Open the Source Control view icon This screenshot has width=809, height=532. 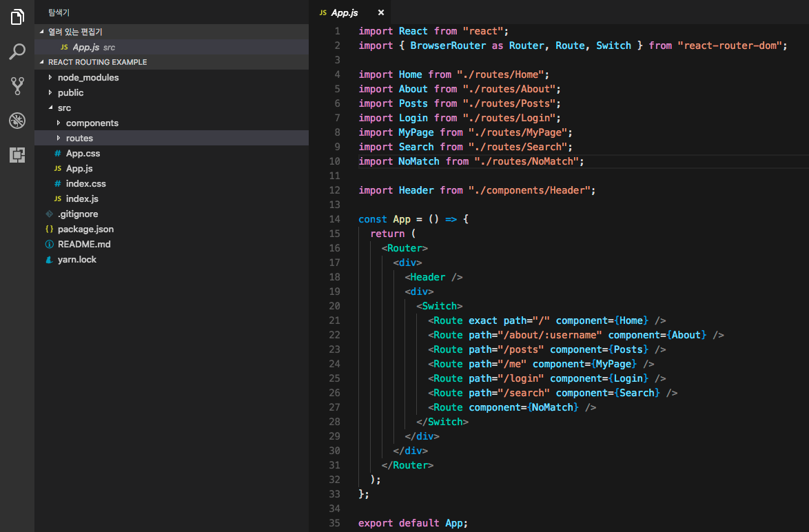tap(17, 86)
